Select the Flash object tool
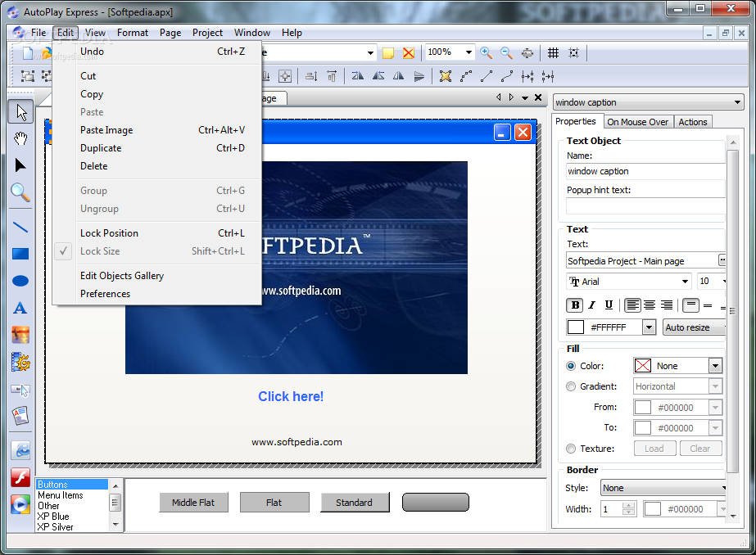 [20, 477]
